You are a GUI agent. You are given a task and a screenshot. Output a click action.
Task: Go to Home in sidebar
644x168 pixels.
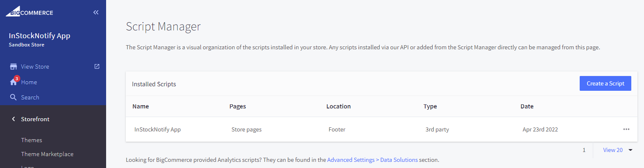29,82
